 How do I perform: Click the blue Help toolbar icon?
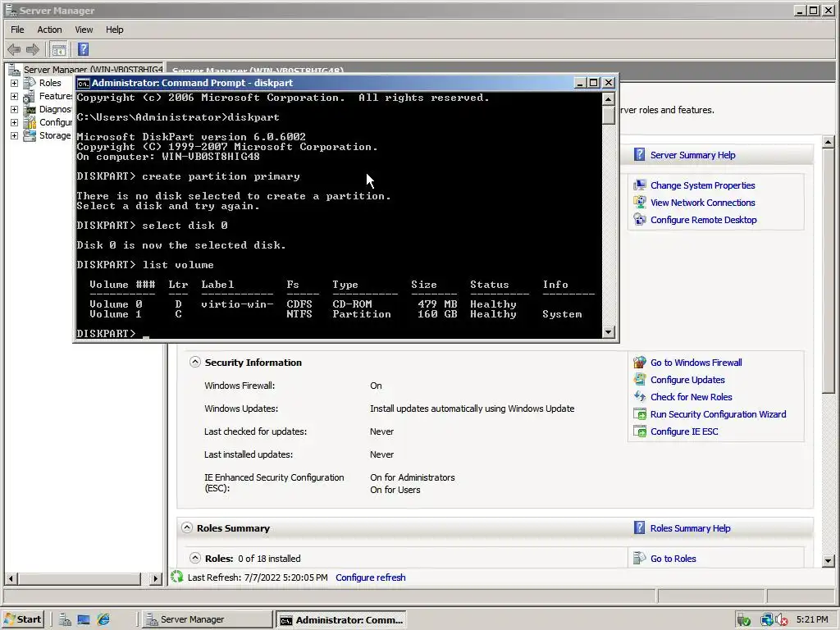(83, 50)
